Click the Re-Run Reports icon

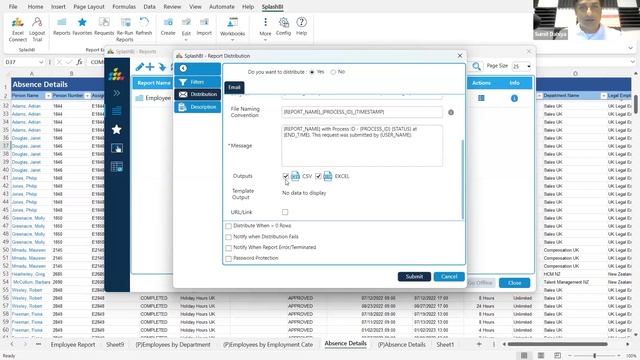(x=125, y=29)
